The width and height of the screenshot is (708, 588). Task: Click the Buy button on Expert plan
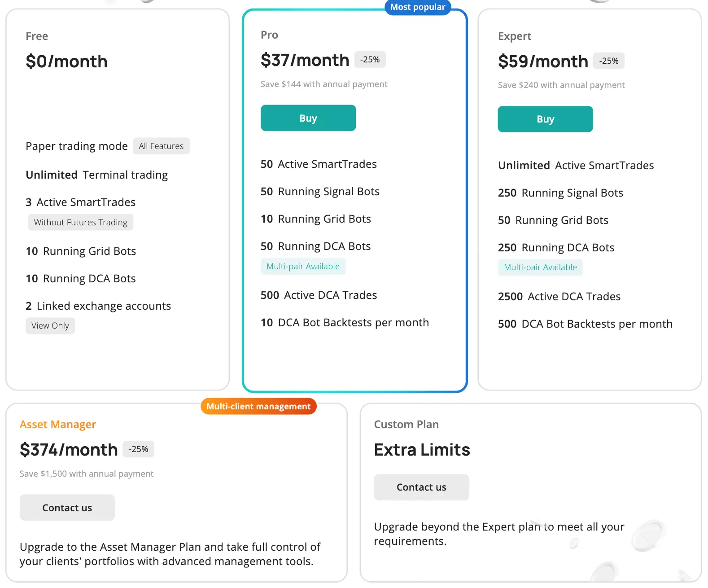(545, 119)
